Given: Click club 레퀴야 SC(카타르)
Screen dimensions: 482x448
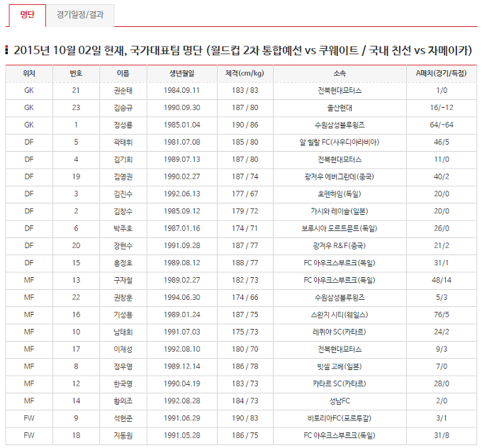Looking at the screenshot, I should [x=340, y=332].
